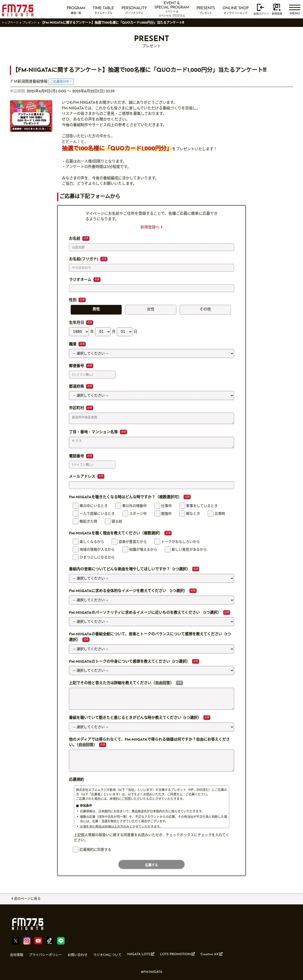Viewport: 303px width, 980px height.
Task: Click the QUO card present thumbnail image
Action: (x=31, y=116)
